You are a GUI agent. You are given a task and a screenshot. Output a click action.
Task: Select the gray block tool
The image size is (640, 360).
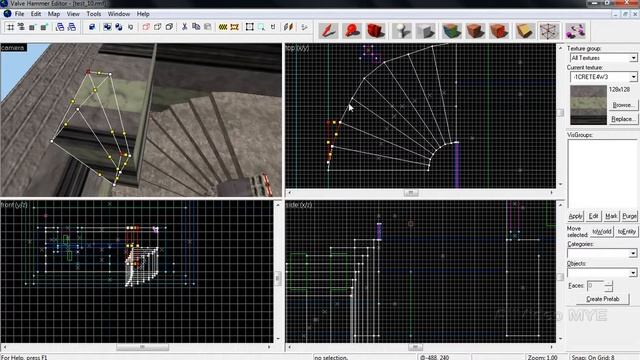[425, 31]
